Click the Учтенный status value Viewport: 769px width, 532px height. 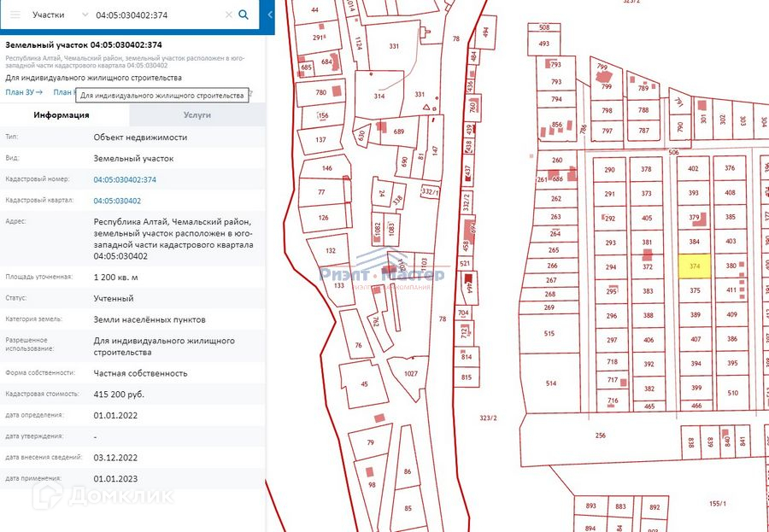point(114,299)
